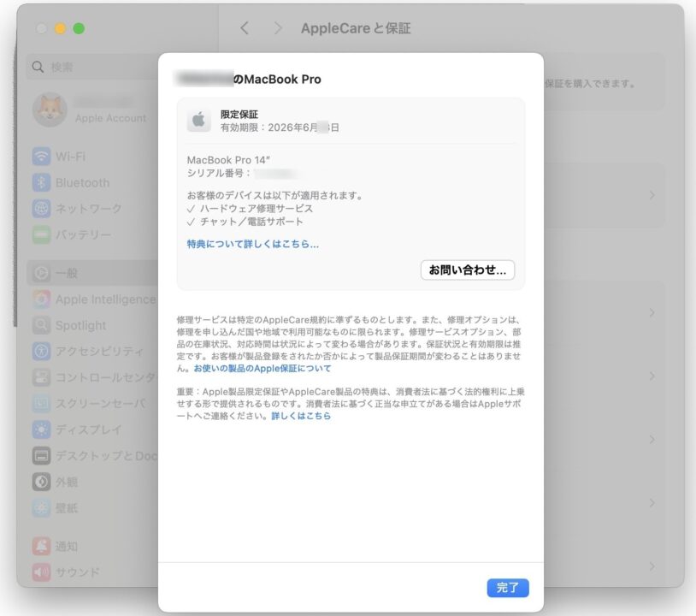Image resolution: width=696 pixels, height=616 pixels.
Task: Open the ネットワーク globe icon in the sidebar
Action: pos(41,209)
